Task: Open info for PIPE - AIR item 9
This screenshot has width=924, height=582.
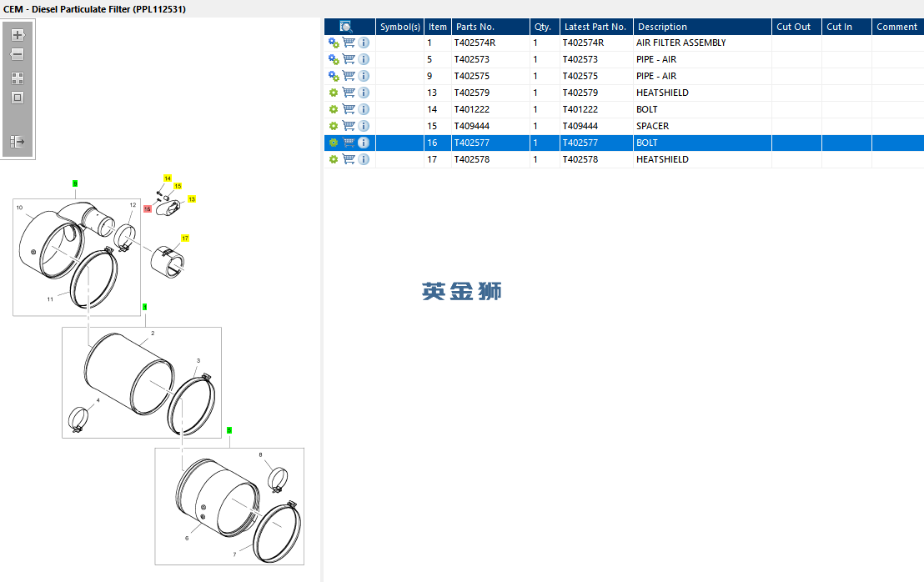Action: (364, 76)
